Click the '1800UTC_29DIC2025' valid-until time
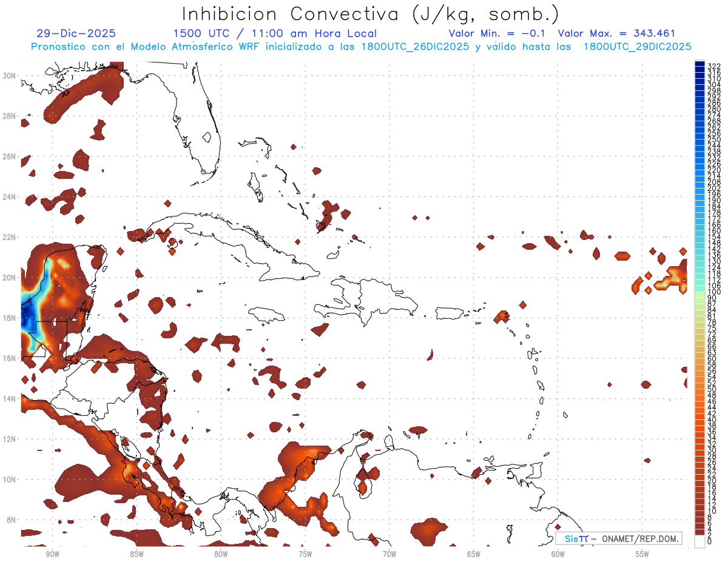 637,47
